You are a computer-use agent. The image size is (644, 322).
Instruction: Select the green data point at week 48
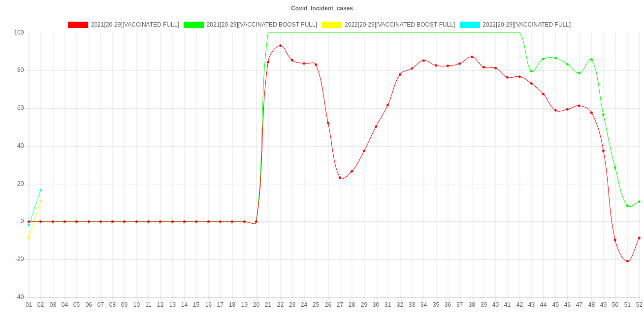(591, 60)
